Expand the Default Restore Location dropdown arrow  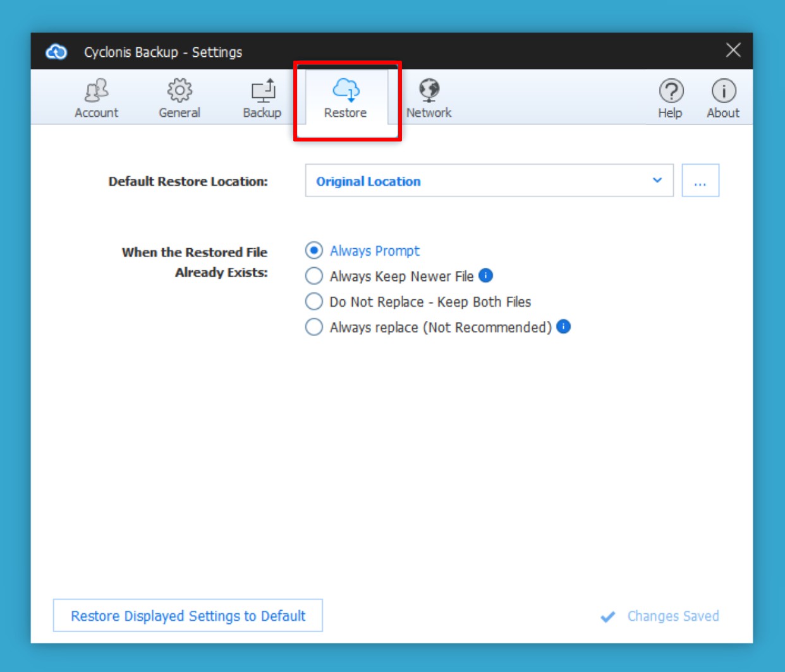(657, 181)
